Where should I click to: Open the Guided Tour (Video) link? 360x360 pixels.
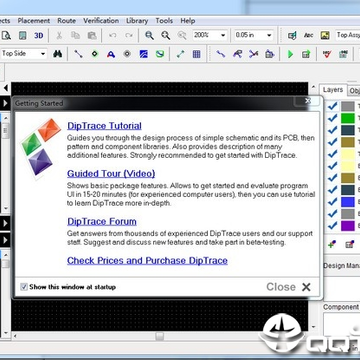click(x=111, y=173)
